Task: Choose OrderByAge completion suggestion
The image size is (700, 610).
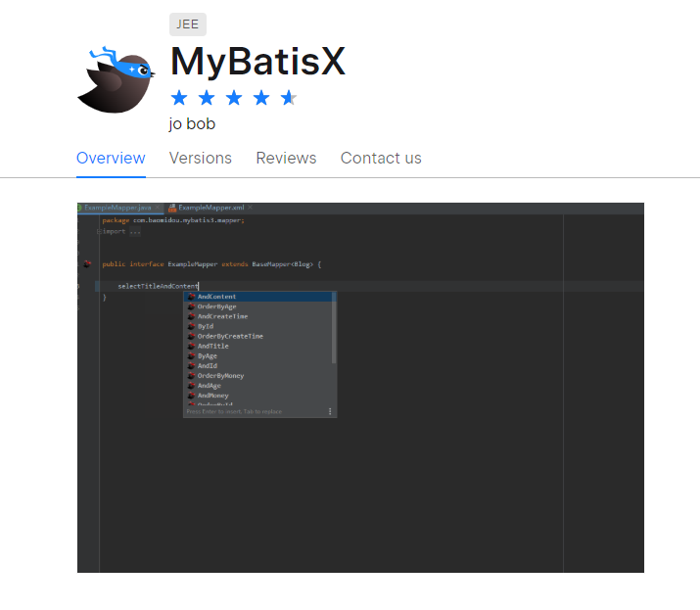Action: [x=257, y=306]
